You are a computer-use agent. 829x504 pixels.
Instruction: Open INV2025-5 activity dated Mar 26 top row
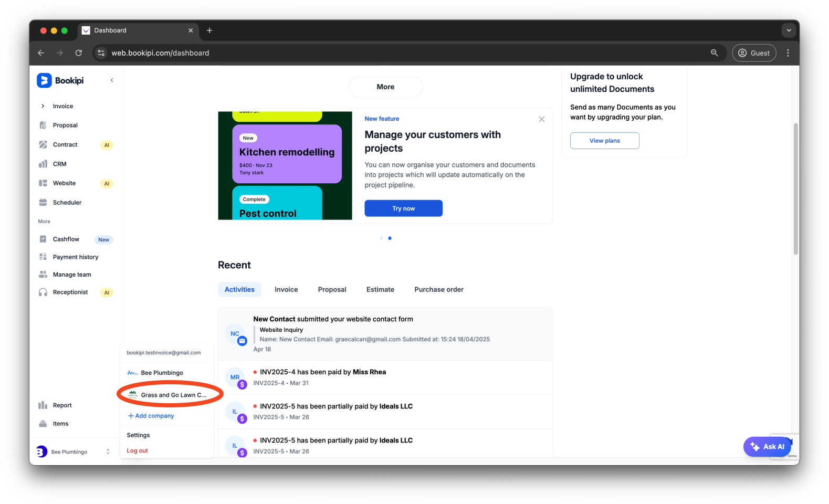coord(385,412)
